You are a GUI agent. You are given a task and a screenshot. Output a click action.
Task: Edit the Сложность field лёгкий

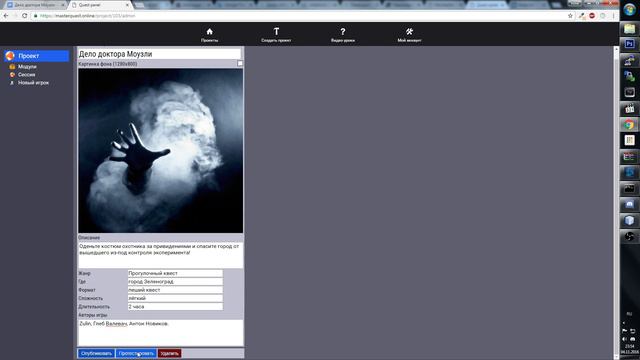coord(175,298)
